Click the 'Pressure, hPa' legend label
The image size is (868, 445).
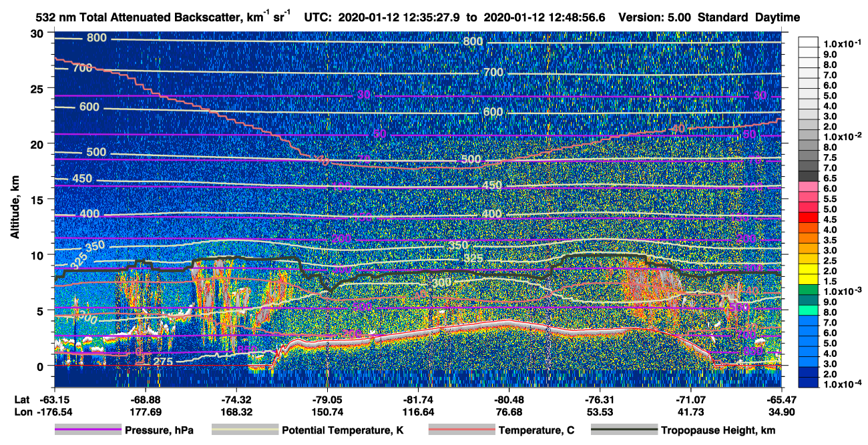160,430
